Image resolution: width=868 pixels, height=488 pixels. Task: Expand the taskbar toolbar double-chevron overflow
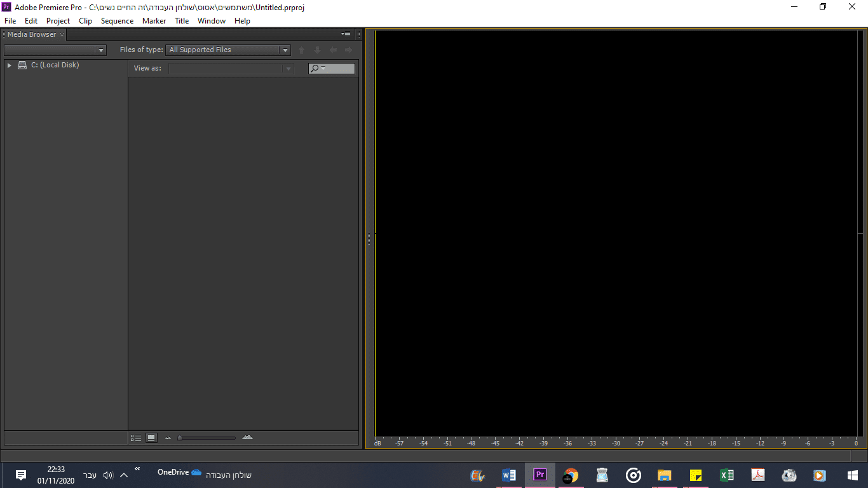137,469
